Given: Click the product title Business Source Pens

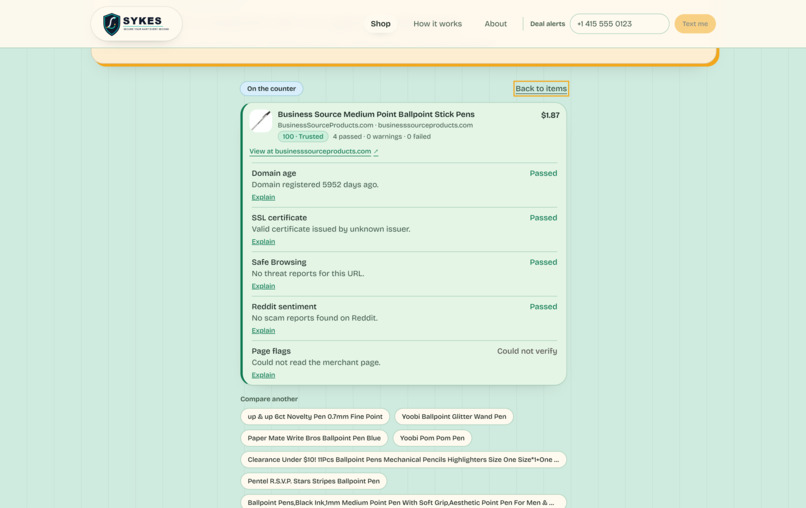Looking at the screenshot, I should click(376, 114).
